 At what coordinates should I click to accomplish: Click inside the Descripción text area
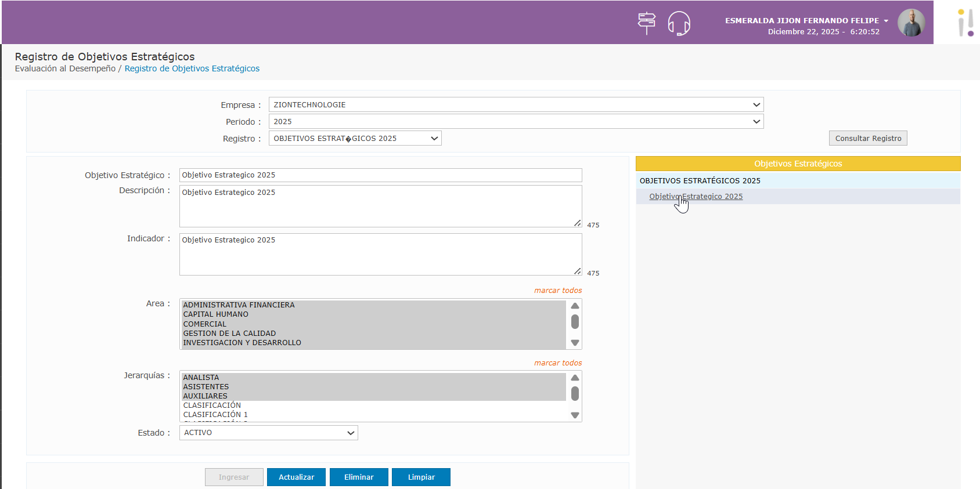point(380,206)
